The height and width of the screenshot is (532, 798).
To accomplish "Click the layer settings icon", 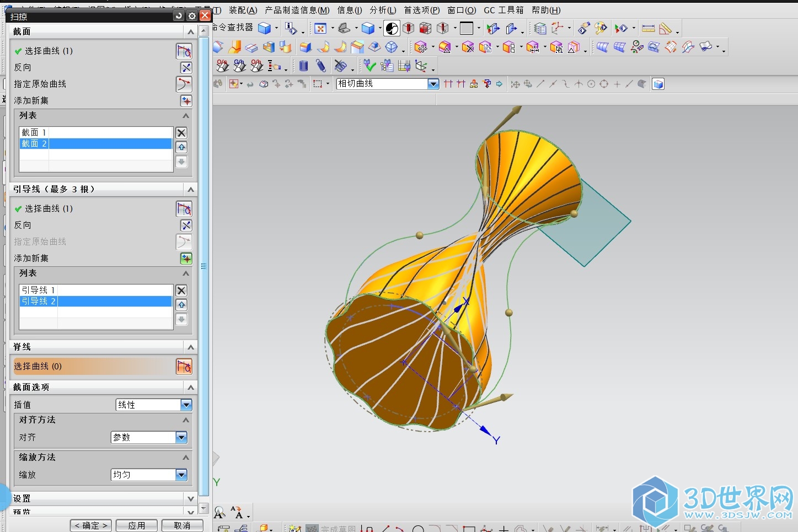I will click(540, 28).
